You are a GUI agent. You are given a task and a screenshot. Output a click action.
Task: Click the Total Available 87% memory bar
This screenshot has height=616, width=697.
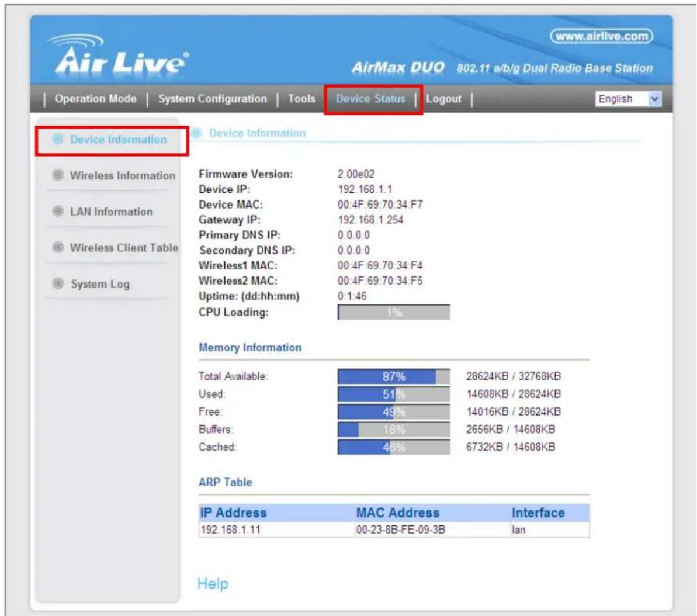[394, 377]
